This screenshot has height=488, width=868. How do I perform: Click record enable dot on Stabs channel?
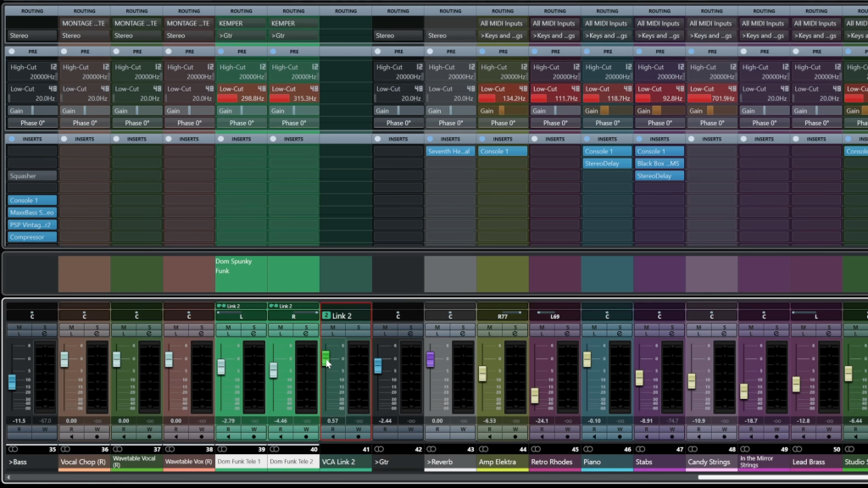coord(674,437)
